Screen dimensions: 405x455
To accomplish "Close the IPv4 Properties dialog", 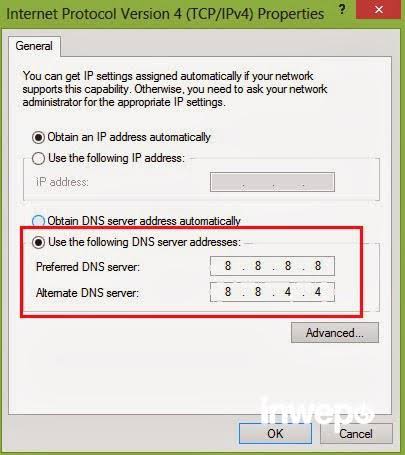I will coord(378,10).
